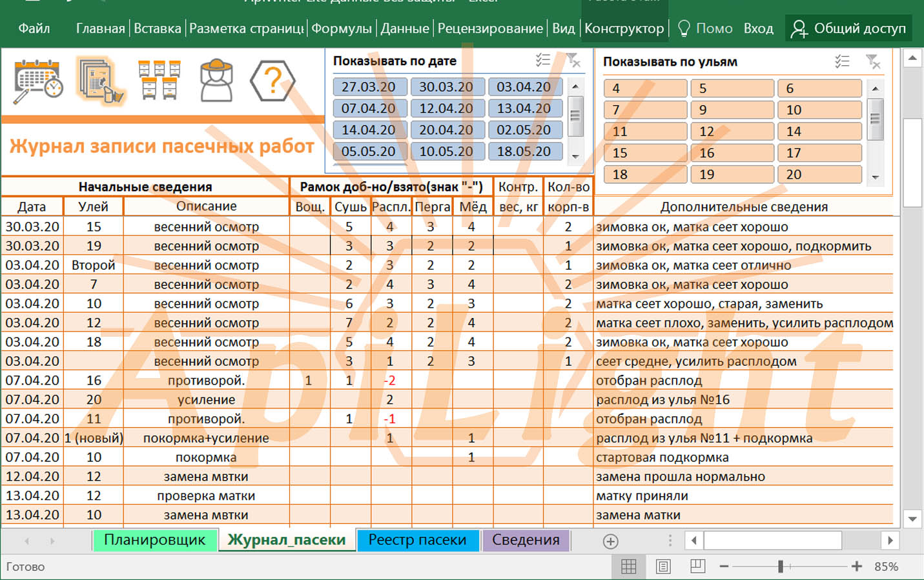Add a new sheet with plus icon

pos(610,541)
